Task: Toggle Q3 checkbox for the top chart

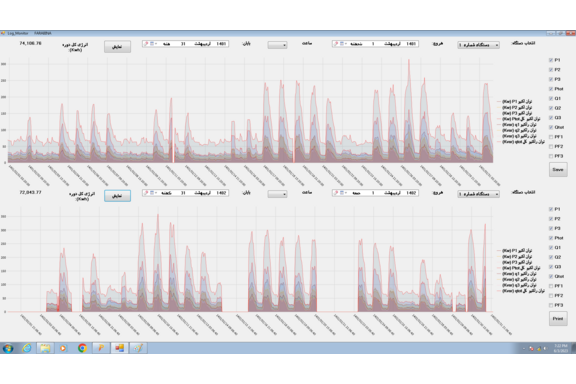Action: click(551, 118)
